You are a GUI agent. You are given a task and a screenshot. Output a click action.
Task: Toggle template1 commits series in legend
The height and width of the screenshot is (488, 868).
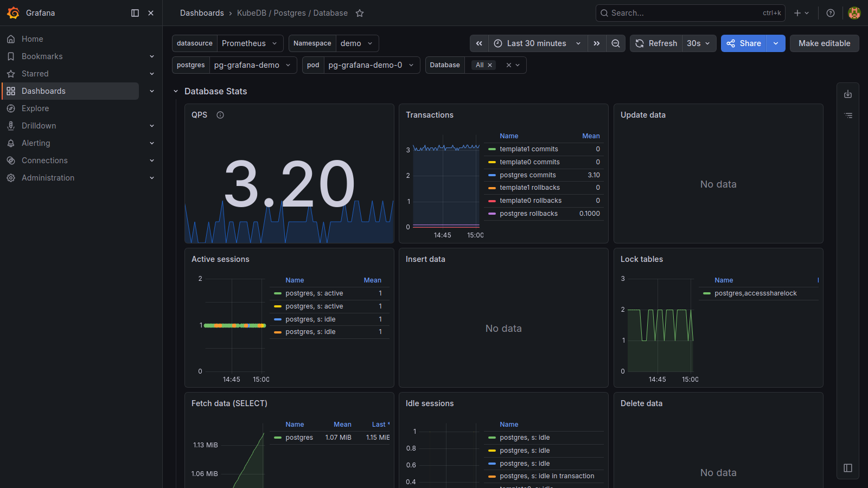pyautogui.click(x=528, y=149)
